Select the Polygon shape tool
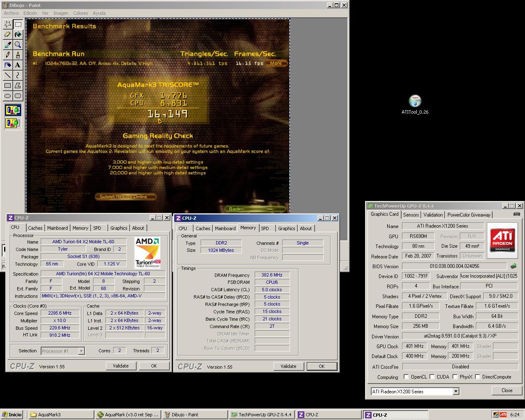 [18, 85]
